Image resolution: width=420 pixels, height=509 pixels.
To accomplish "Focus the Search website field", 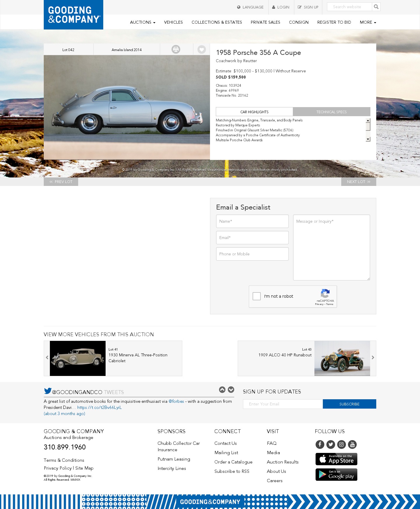I will (x=349, y=7).
